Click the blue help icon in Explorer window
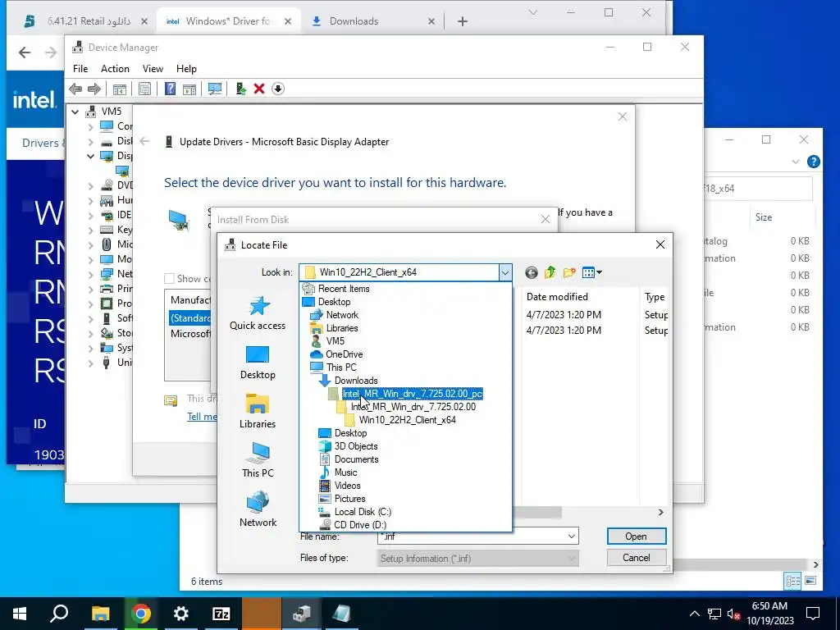The image size is (840, 630). click(x=813, y=162)
